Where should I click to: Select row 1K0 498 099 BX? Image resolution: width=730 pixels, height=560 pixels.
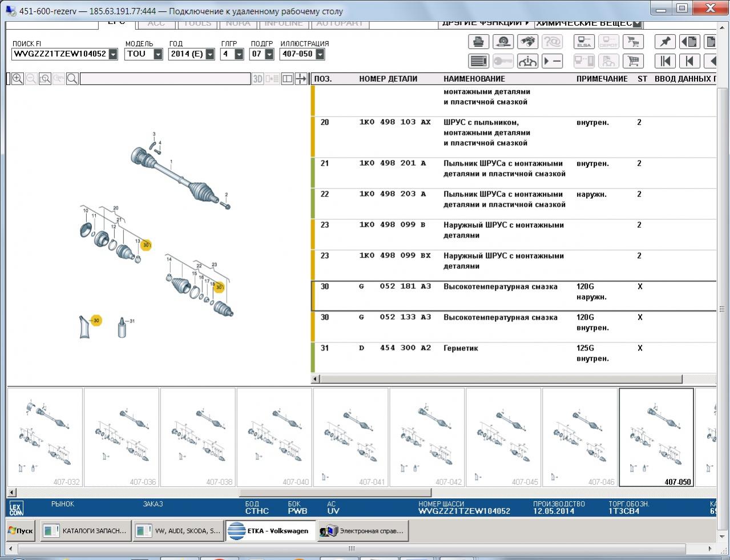[x=514, y=266]
